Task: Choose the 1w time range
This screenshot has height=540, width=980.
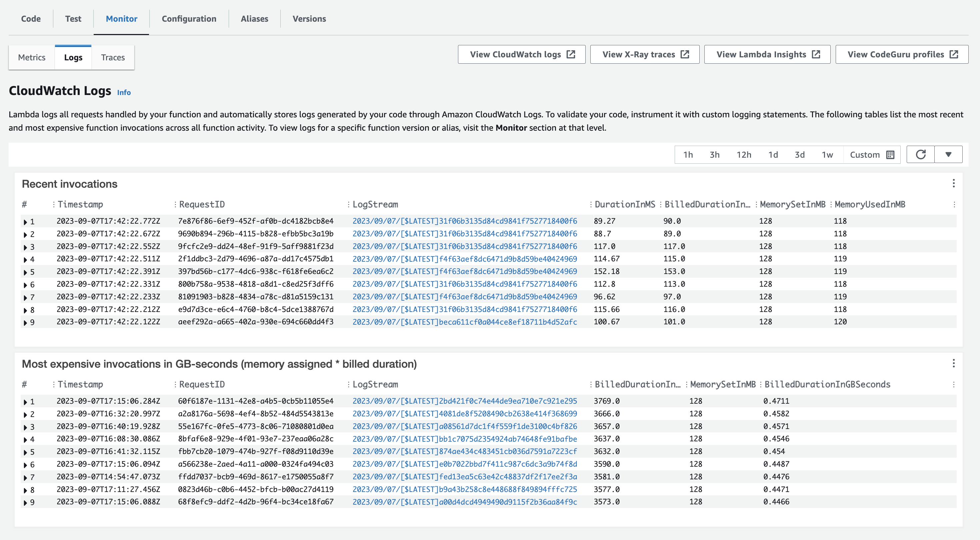Action: point(827,155)
